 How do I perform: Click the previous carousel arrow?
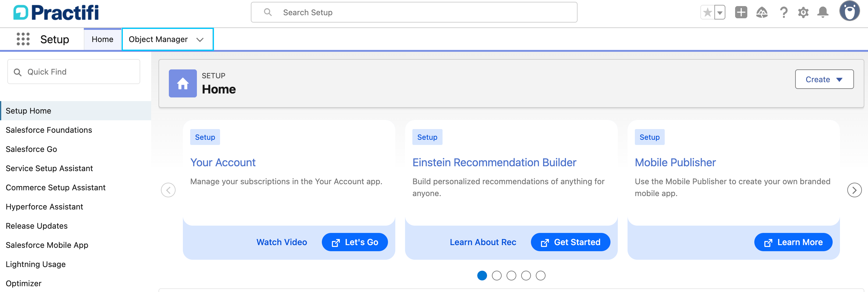click(x=168, y=190)
